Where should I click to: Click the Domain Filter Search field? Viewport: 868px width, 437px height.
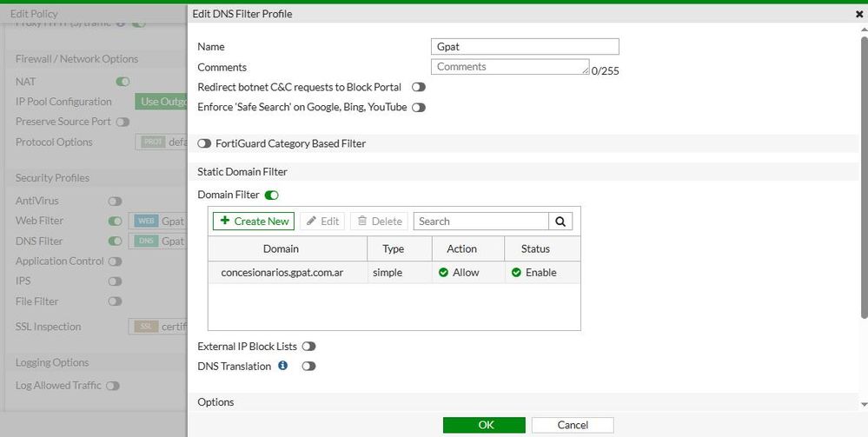481,221
